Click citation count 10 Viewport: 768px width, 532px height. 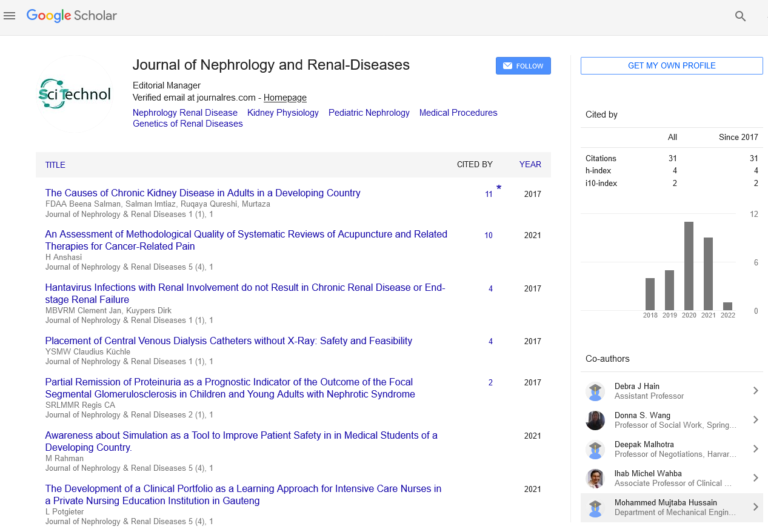[x=489, y=235]
